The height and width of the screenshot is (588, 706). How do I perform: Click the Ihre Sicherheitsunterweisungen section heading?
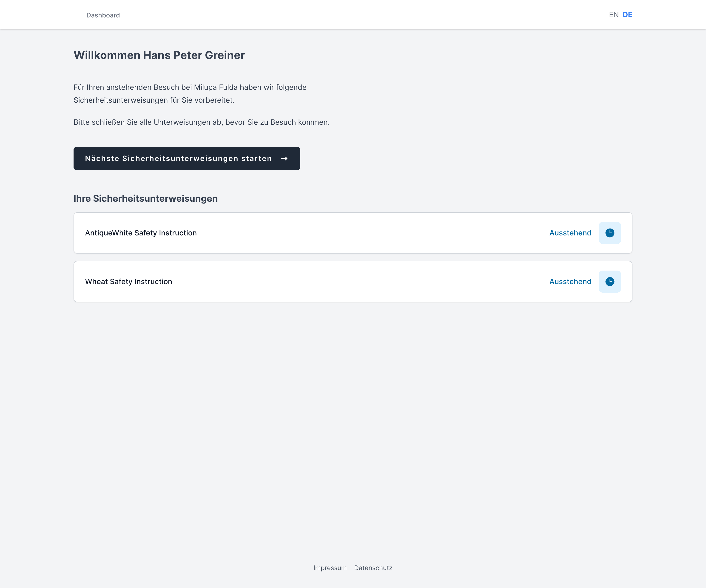[145, 199]
